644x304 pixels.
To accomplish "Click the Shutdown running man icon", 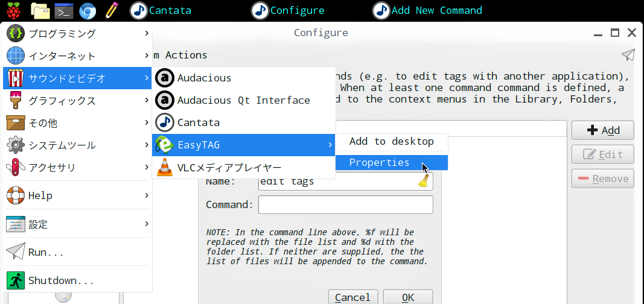I will tap(16, 280).
